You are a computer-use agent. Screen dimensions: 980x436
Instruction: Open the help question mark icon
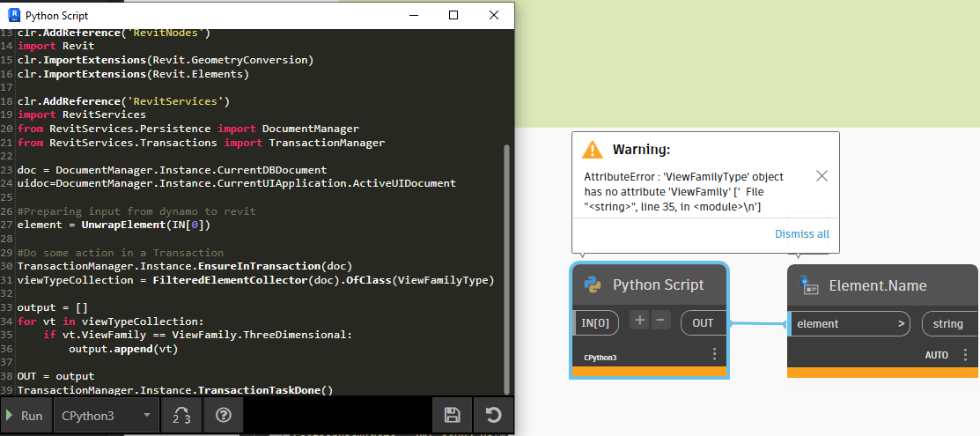coord(223,416)
